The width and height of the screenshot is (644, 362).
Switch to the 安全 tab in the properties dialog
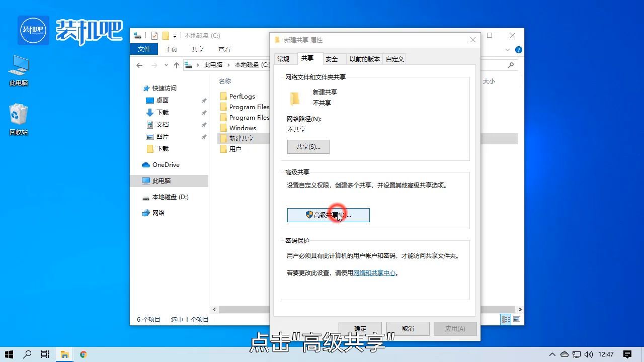333,59
